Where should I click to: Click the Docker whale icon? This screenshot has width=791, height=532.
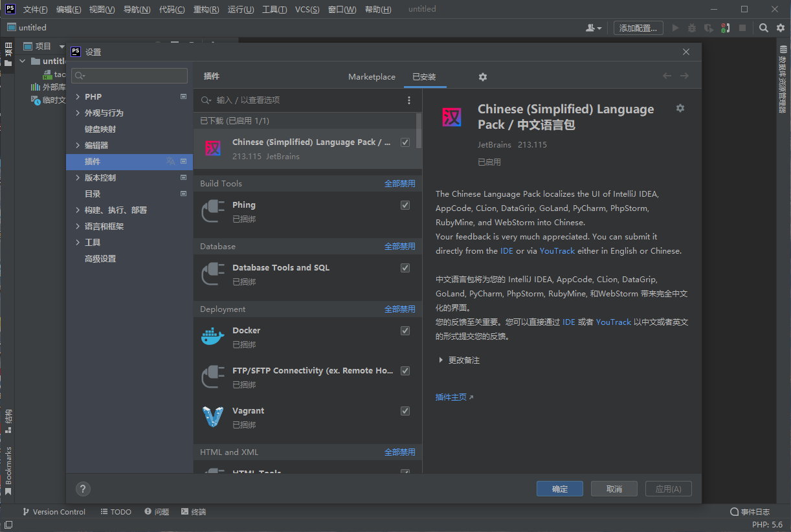click(x=213, y=337)
